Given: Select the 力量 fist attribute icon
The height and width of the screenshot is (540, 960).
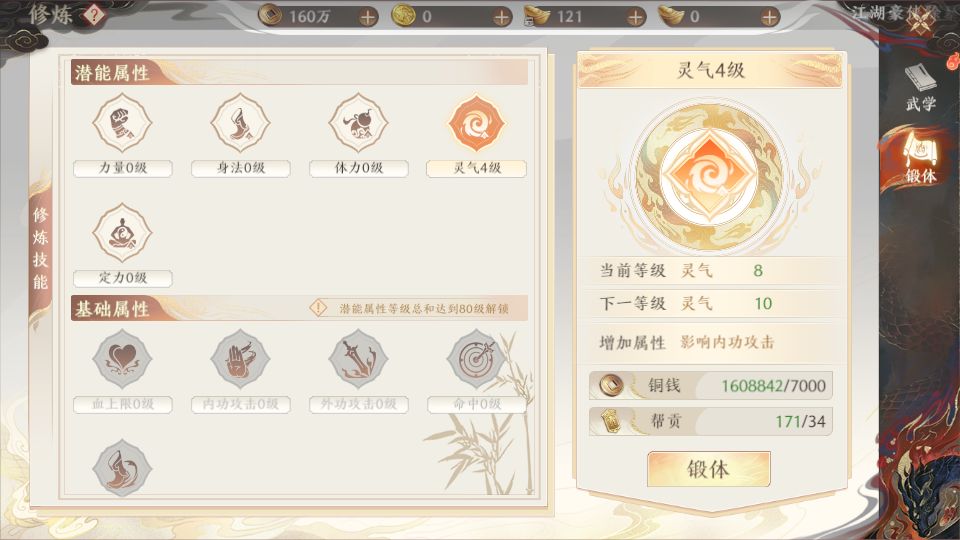Looking at the screenshot, I should pyautogui.click(x=122, y=123).
